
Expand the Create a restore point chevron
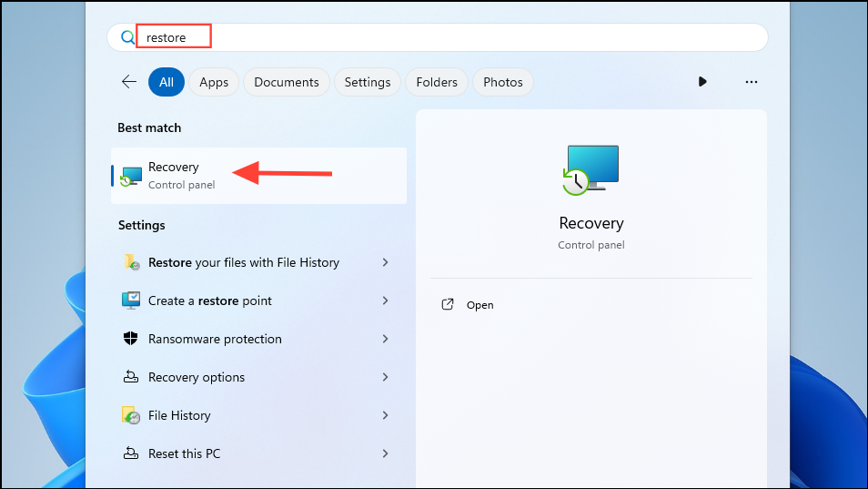coord(385,301)
